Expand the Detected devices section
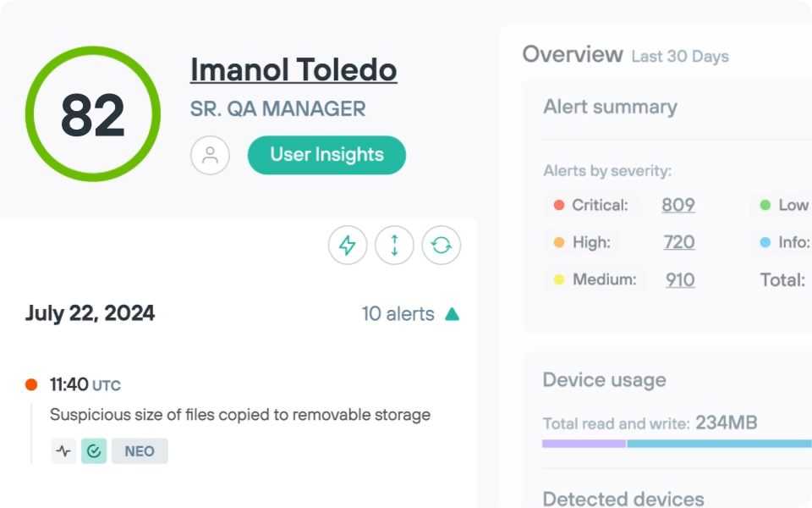This screenshot has height=508, width=812. pos(623,498)
